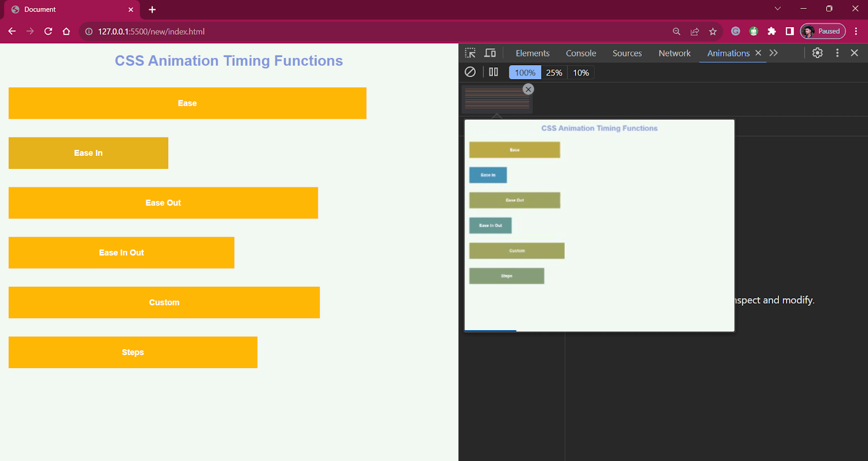The height and width of the screenshot is (461, 868).
Task: Switch to the Console tab
Action: [580, 53]
